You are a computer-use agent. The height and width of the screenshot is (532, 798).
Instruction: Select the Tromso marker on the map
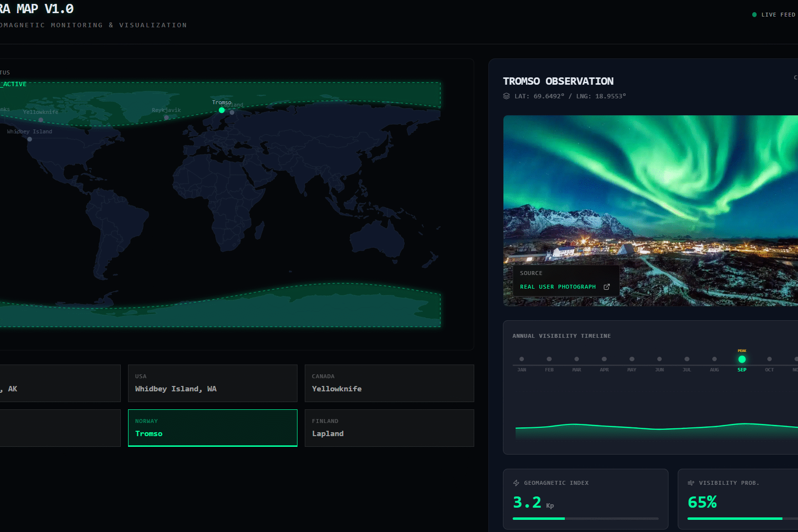point(222,110)
